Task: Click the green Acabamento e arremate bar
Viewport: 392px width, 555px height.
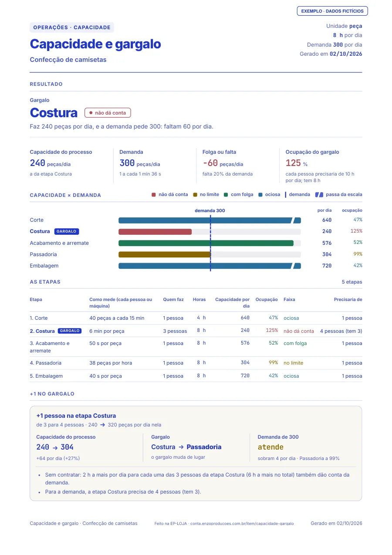Action: point(206,243)
